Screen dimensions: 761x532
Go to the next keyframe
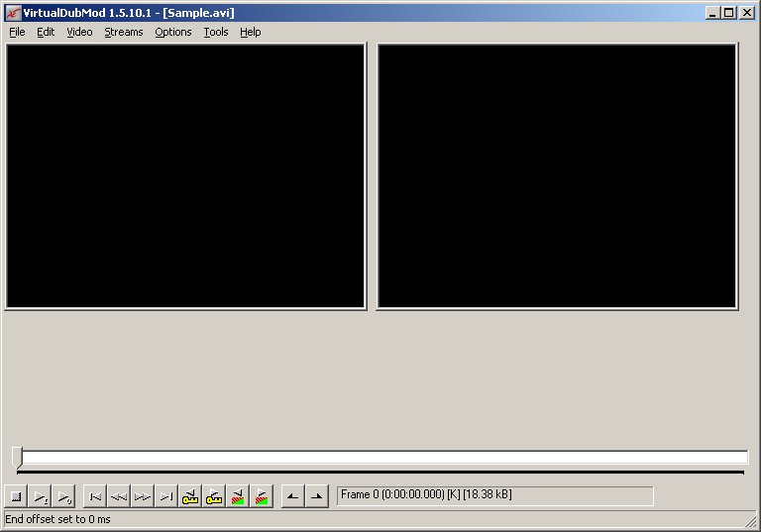pyautogui.click(x=214, y=496)
